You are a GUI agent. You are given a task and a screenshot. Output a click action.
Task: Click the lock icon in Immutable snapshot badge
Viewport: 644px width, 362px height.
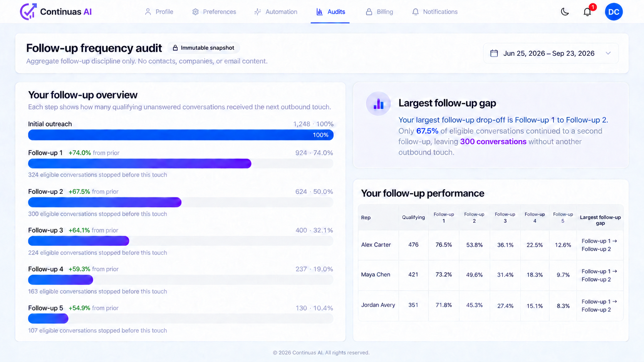pos(175,48)
